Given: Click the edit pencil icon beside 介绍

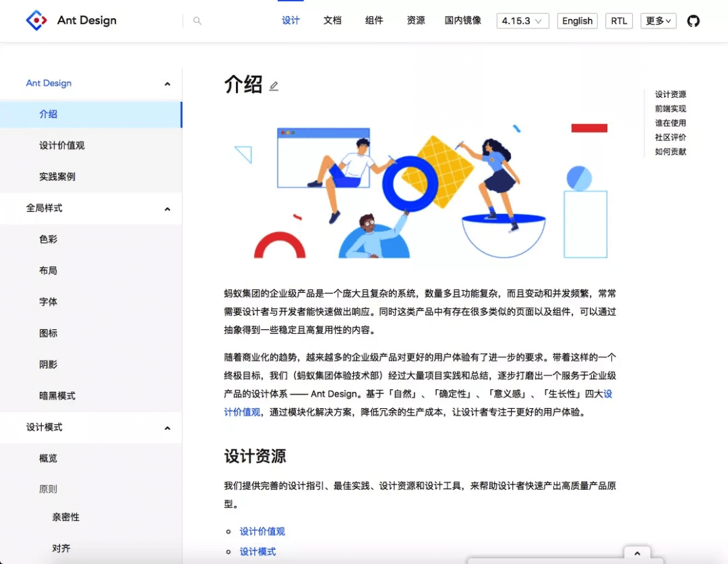Looking at the screenshot, I should [274, 86].
